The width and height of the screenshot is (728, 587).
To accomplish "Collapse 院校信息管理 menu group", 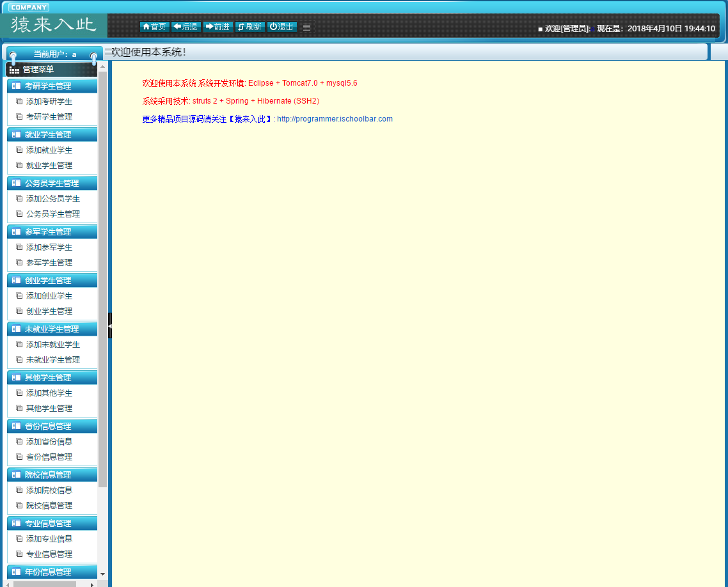I will [x=52, y=474].
